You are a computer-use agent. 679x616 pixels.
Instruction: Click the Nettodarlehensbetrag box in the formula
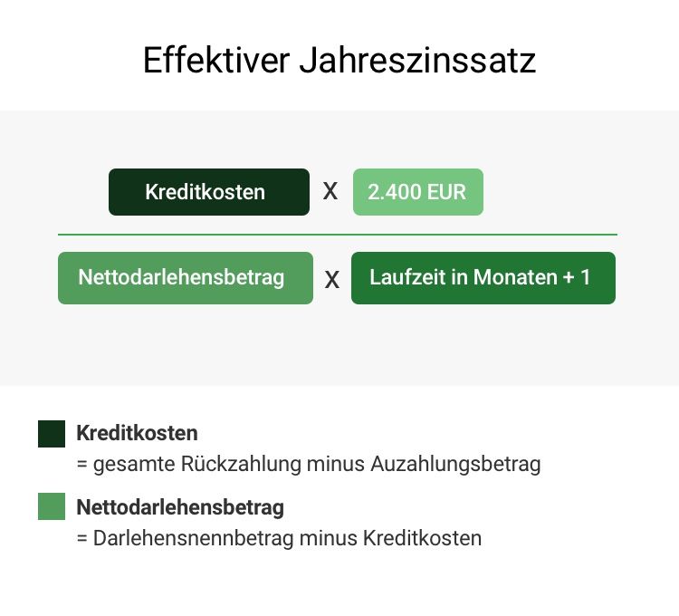186,278
